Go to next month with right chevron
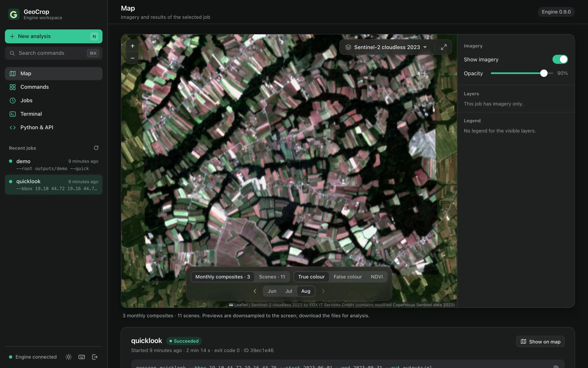The image size is (588, 368). tap(323, 291)
